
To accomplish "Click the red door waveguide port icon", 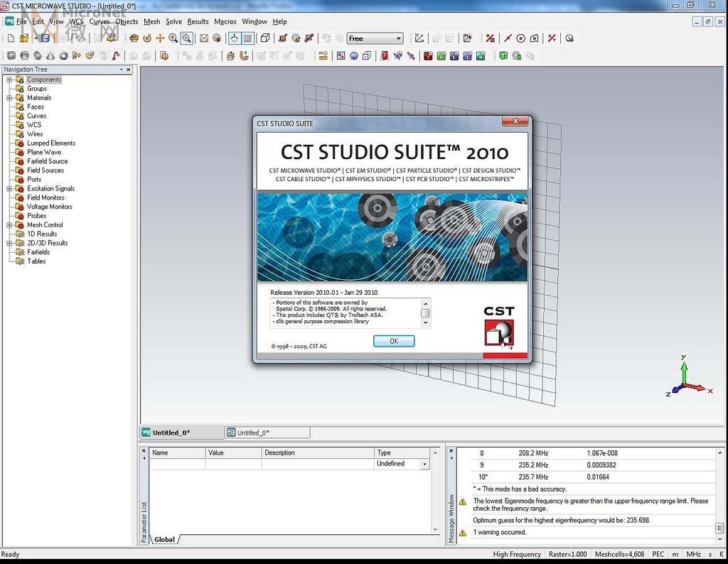I will [x=385, y=56].
